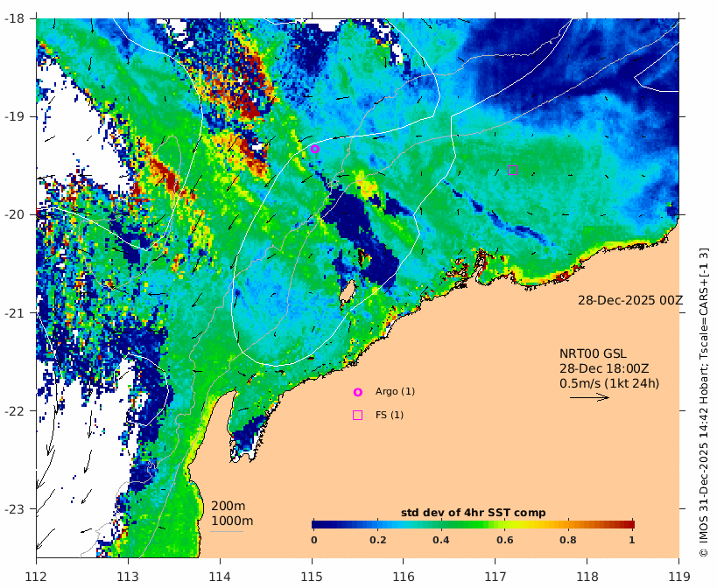Click the magenta Argo float circle on the map
Screen dimensions: 717x588
[314, 149]
